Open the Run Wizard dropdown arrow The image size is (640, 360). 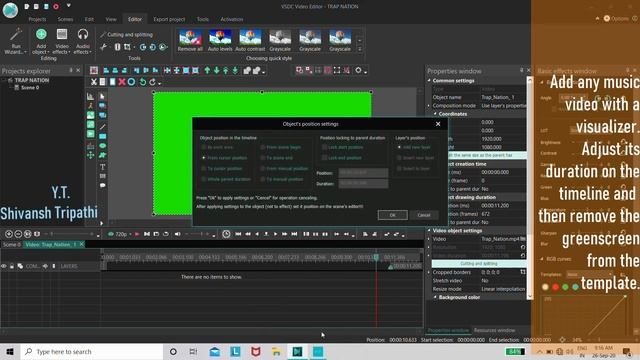(x=25, y=52)
